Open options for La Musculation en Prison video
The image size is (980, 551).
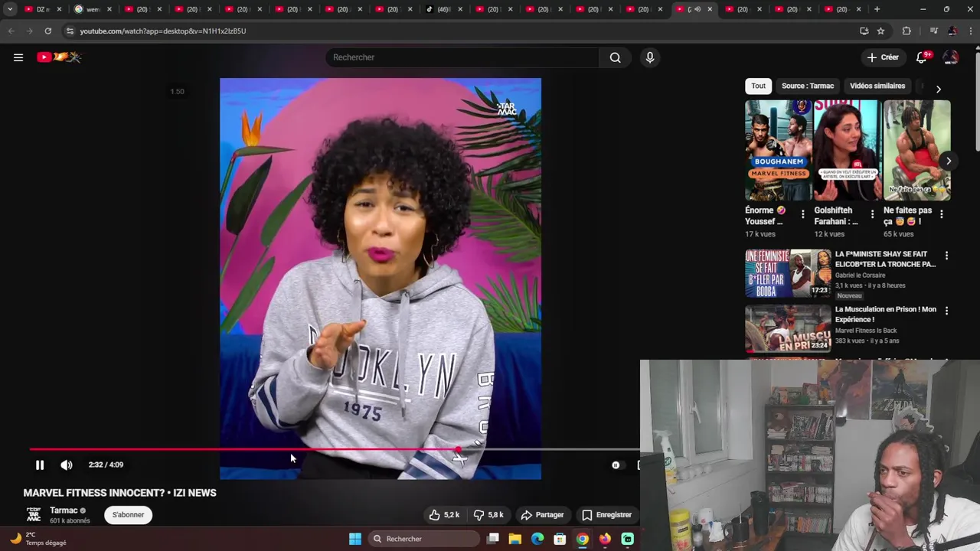tap(946, 311)
